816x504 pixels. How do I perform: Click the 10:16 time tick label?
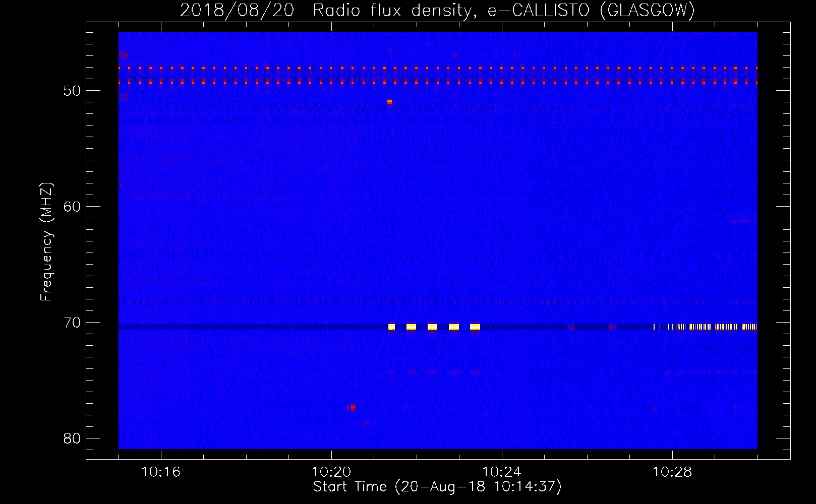click(x=161, y=472)
